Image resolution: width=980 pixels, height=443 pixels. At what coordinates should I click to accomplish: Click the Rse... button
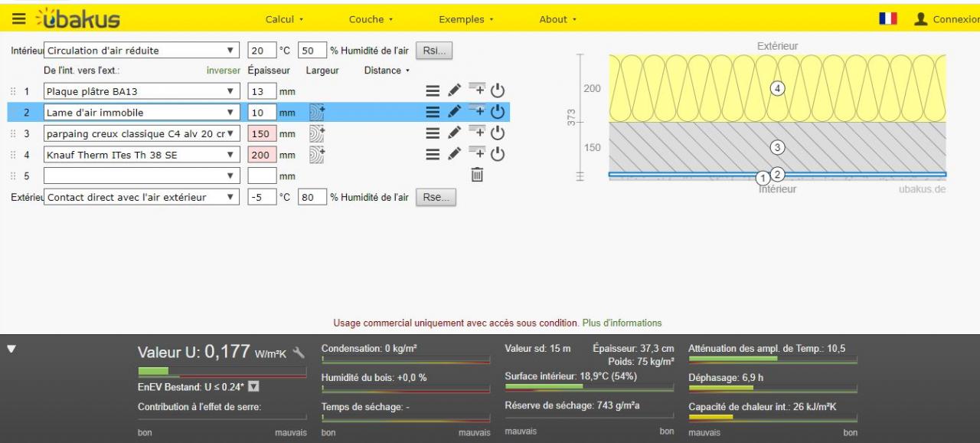click(436, 197)
